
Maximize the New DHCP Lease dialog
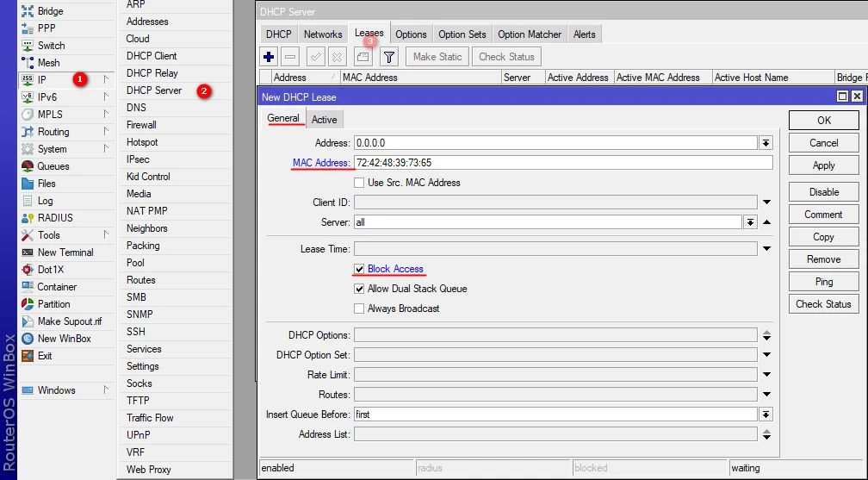(842, 97)
